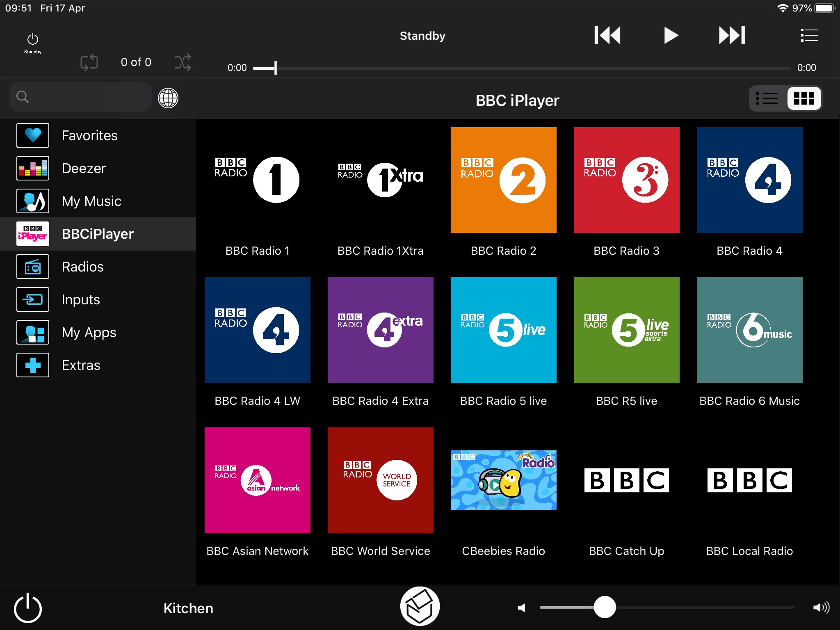The image size is (840, 630).
Task: Open the Radios source
Action: (82, 267)
